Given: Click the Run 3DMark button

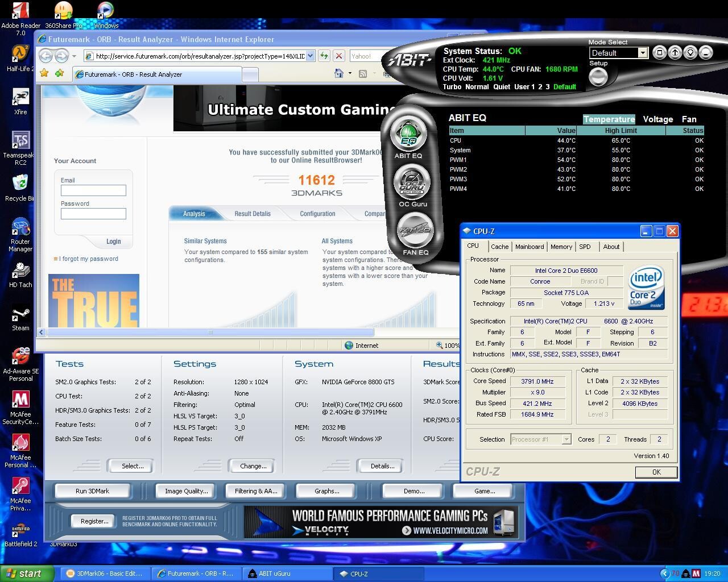Looking at the screenshot, I should coord(92,491).
